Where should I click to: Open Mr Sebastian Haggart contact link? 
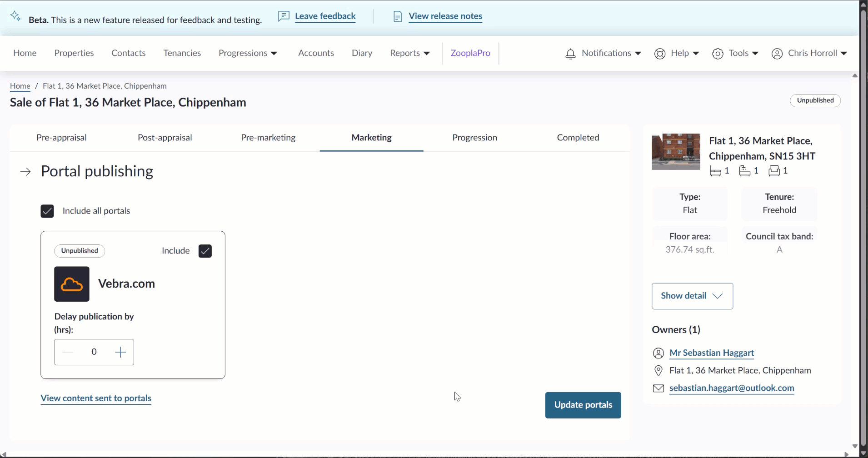(x=712, y=353)
